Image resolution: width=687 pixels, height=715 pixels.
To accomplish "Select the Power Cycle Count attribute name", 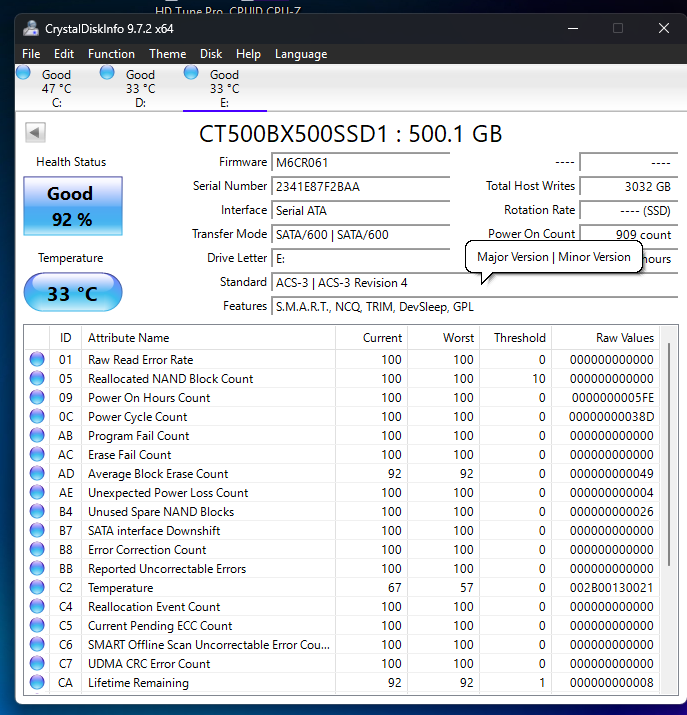I will coord(137,417).
